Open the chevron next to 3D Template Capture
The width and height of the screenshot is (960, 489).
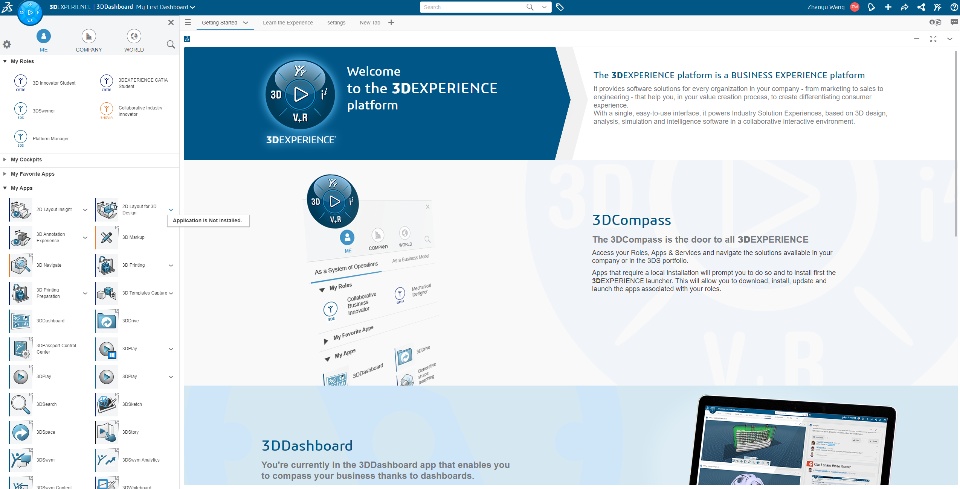171,293
